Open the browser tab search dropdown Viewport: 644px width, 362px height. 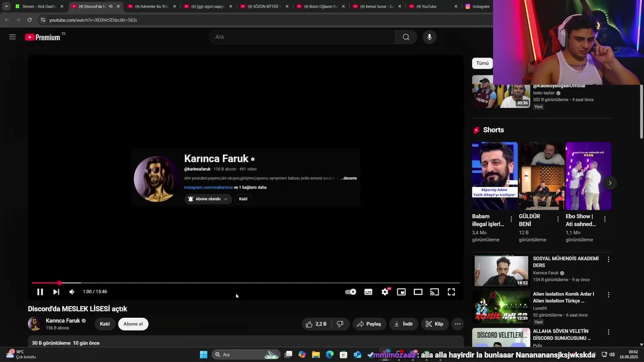coord(6,7)
